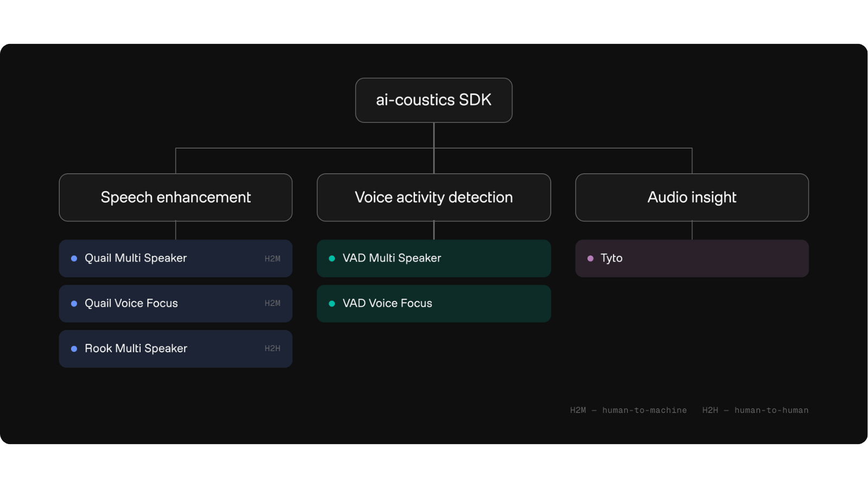868x488 pixels.
Task: Open the Quail Voice Focus entry
Action: coord(176,304)
